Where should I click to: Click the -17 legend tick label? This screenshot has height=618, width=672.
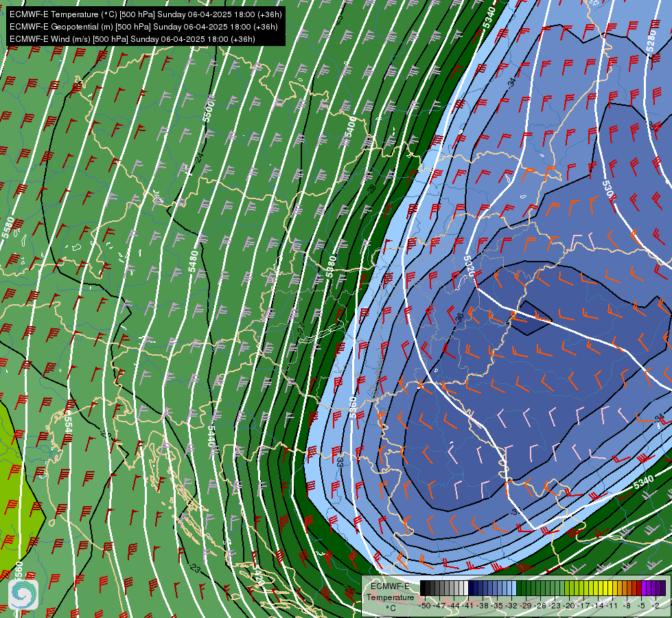[585, 606]
